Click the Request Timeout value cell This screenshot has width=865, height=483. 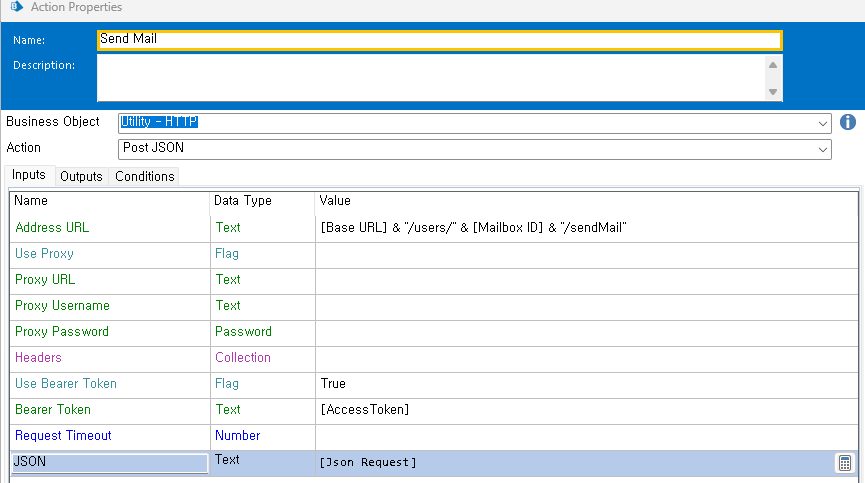(586, 436)
